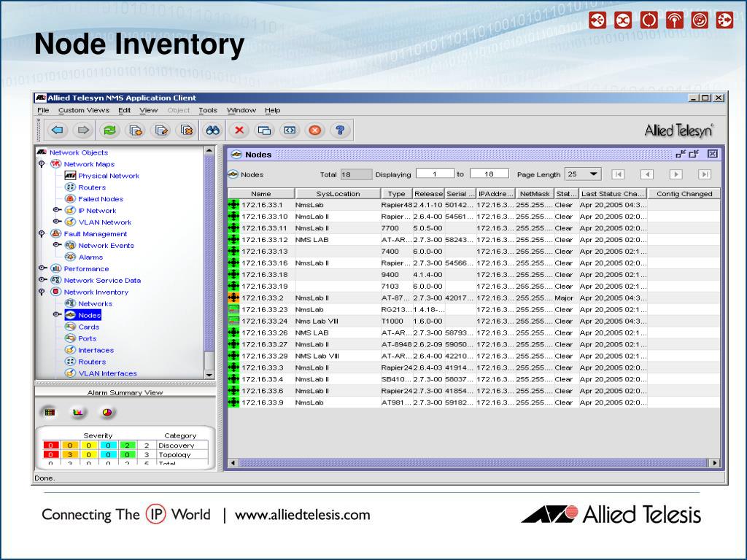Close the Nodes panel with its X icon
Viewport: 747px width, 560px height.
tap(712, 154)
